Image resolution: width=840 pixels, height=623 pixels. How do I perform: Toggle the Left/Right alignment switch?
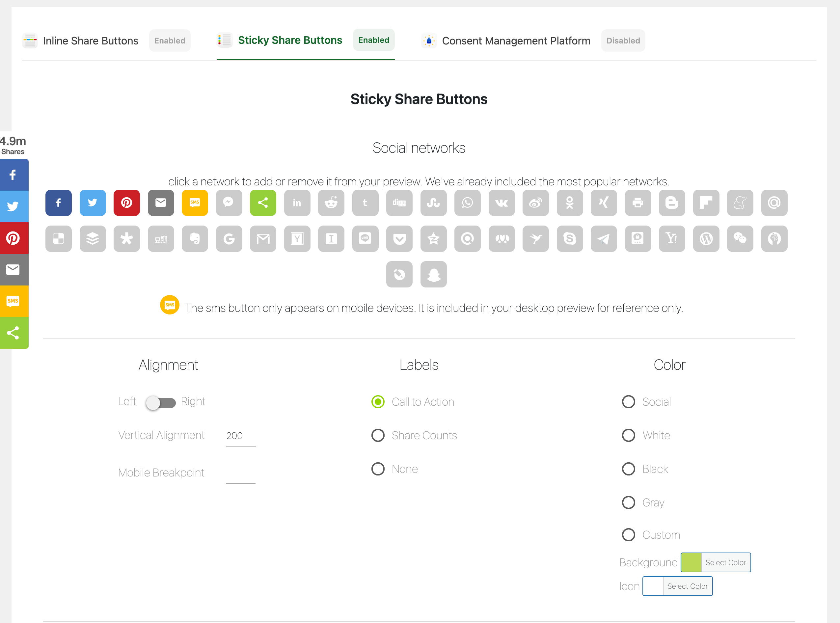[x=161, y=402]
